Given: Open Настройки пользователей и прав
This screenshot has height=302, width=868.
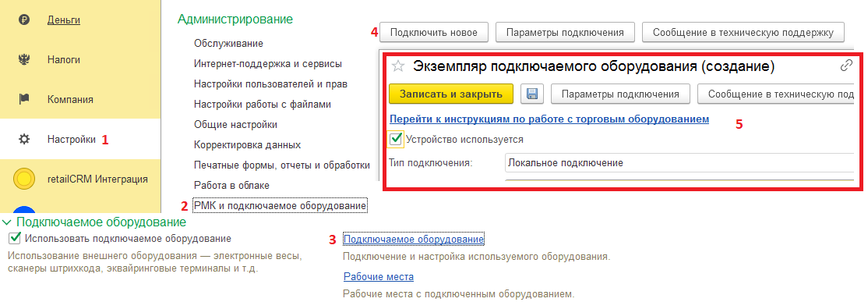Looking at the screenshot, I should point(270,83).
